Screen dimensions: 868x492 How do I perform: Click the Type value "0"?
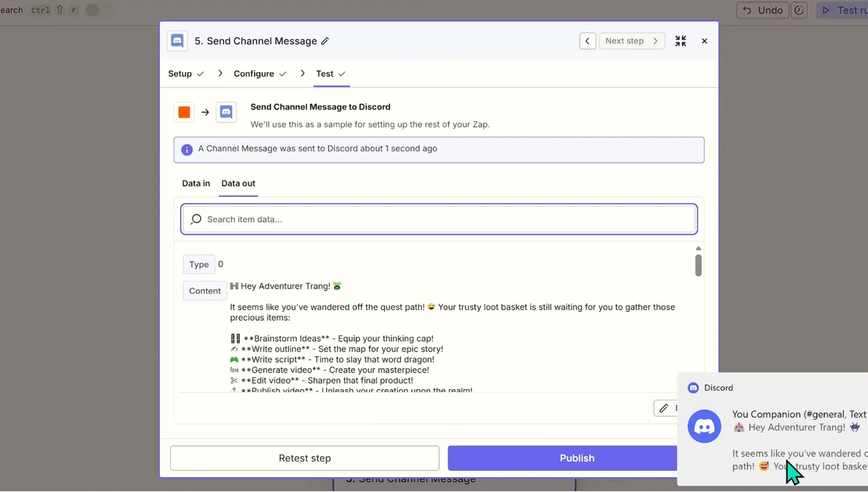(x=221, y=264)
